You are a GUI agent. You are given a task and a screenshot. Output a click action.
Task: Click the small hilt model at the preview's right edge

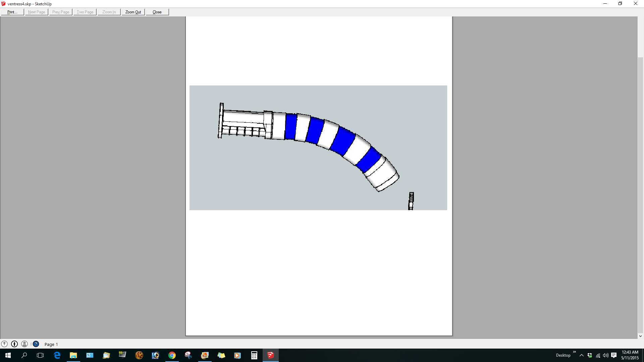pos(411,201)
